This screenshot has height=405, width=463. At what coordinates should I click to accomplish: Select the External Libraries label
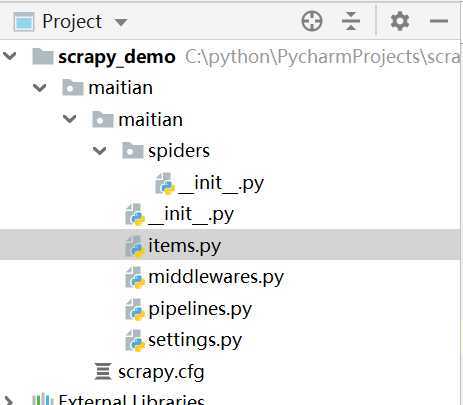tap(132, 399)
